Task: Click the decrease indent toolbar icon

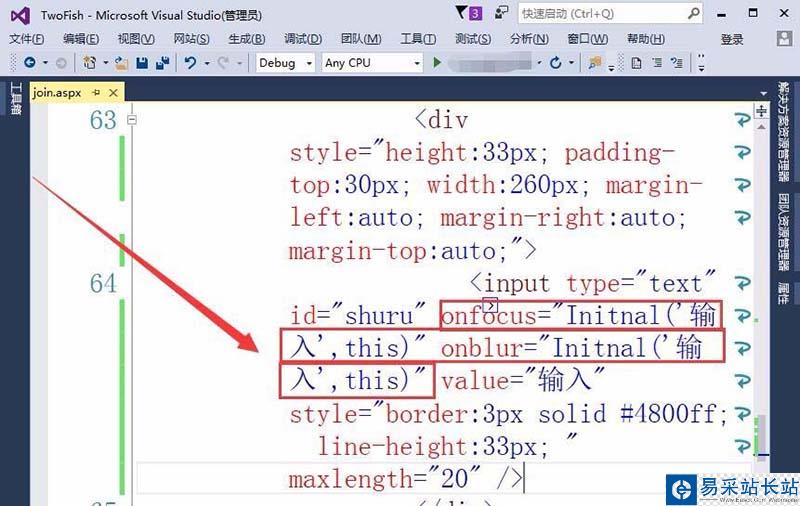Action: pos(657,63)
